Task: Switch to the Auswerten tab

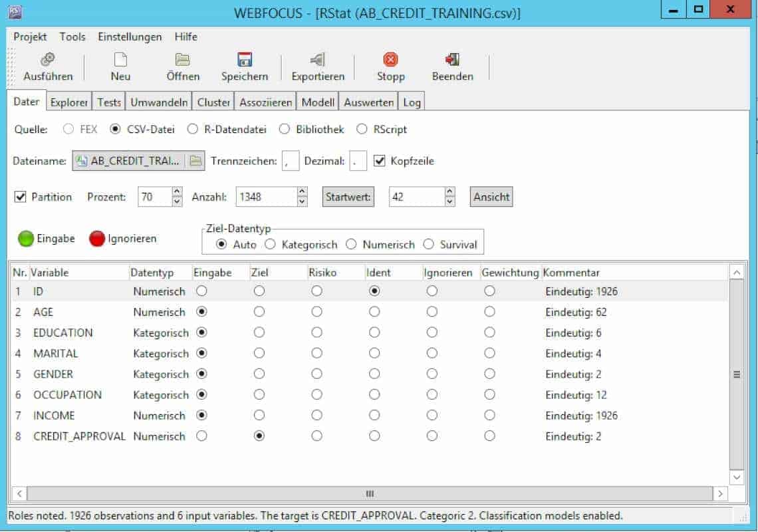Action: point(368,102)
